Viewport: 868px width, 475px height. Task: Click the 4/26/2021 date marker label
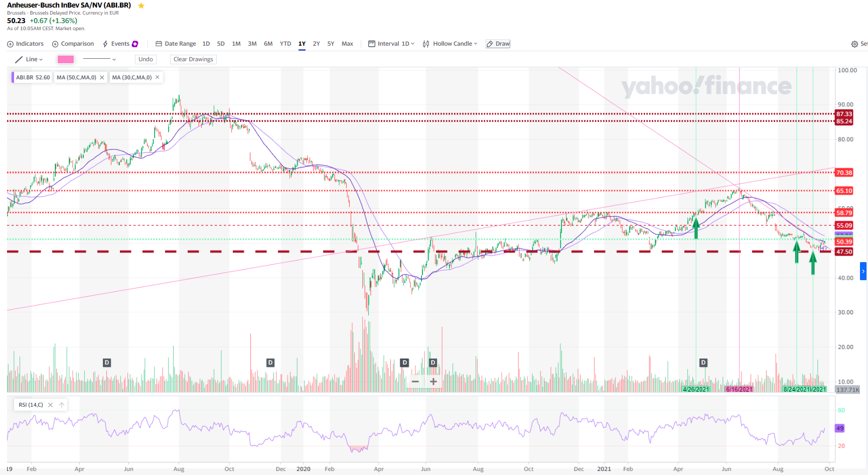(x=696, y=389)
